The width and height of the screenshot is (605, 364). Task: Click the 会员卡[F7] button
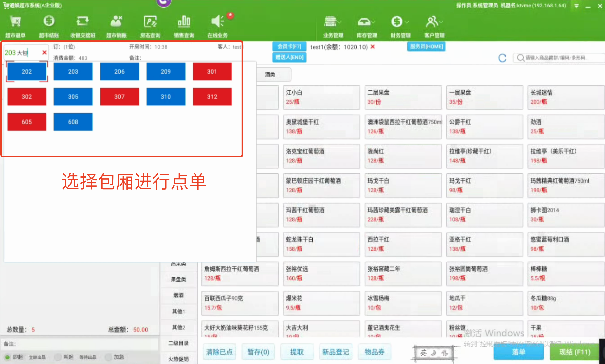(289, 47)
